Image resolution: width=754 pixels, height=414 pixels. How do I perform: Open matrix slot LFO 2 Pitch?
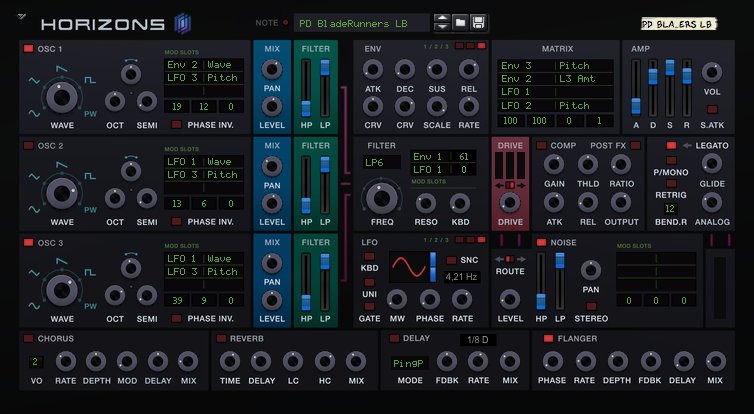coord(555,105)
